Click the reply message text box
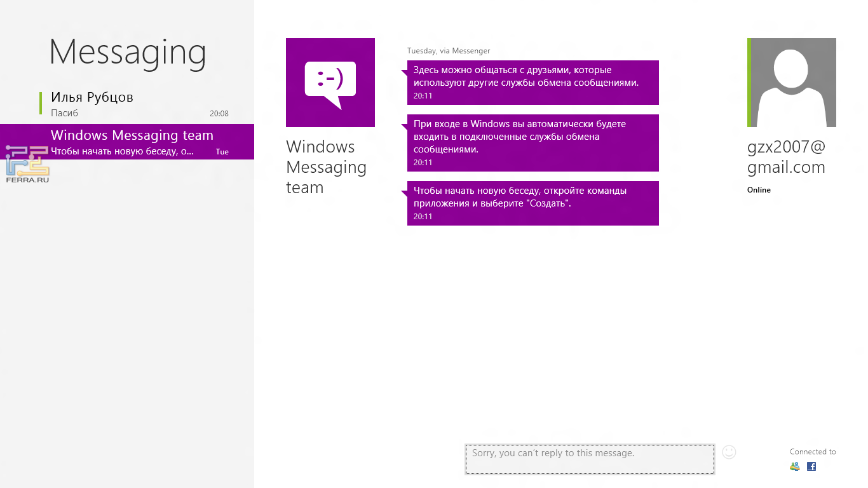Viewport: 868px width, 488px height. click(x=589, y=459)
